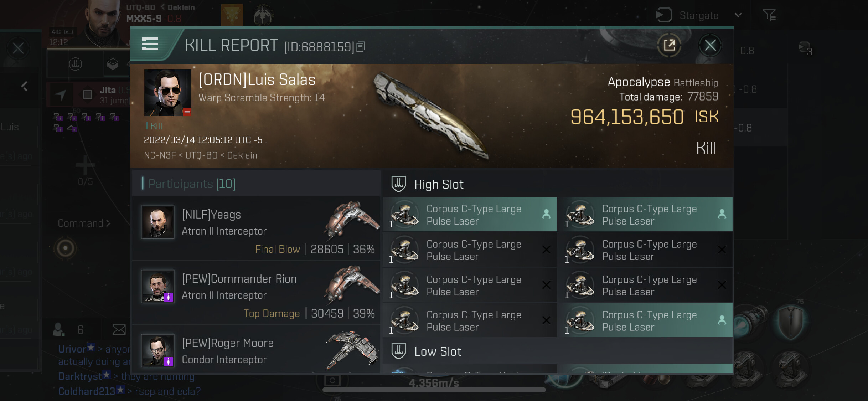Close the kill report window

point(710,46)
